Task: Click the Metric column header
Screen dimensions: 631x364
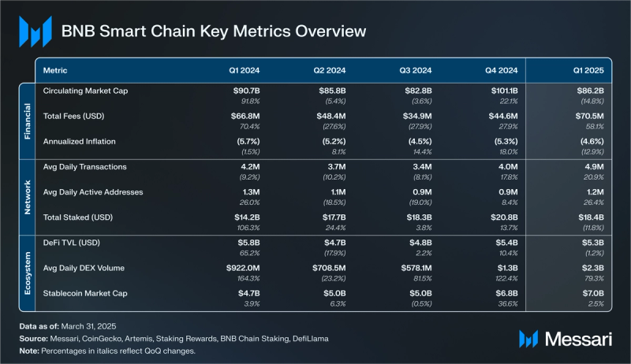Action: click(x=55, y=70)
